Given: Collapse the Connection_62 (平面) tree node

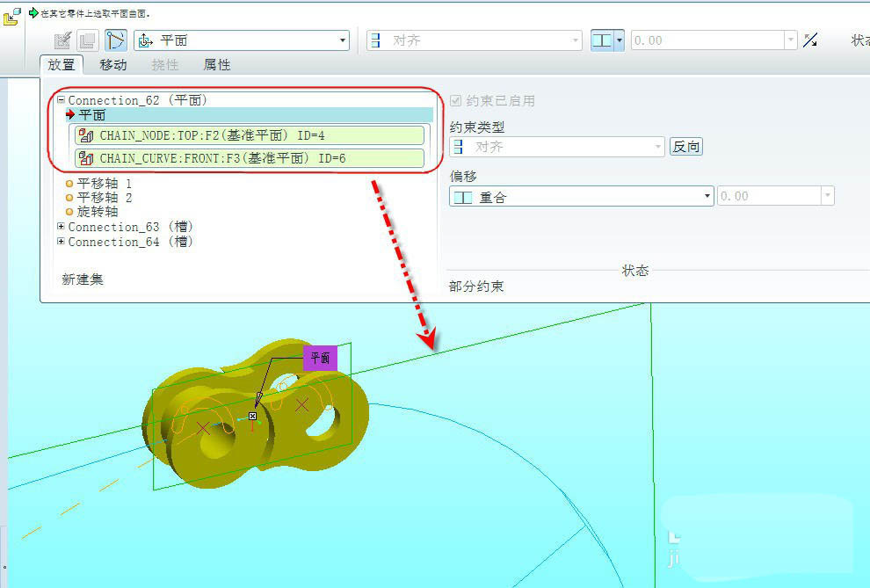Looking at the screenshot, I should (x=61, y=100).
